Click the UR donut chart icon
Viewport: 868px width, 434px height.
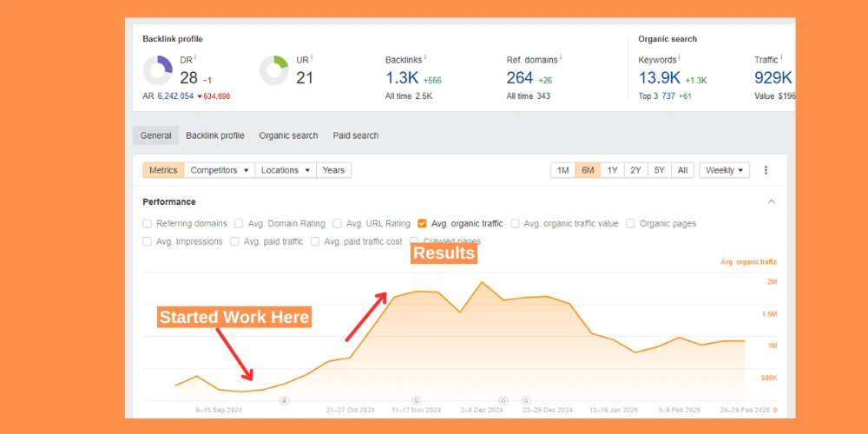pos(274,70)
